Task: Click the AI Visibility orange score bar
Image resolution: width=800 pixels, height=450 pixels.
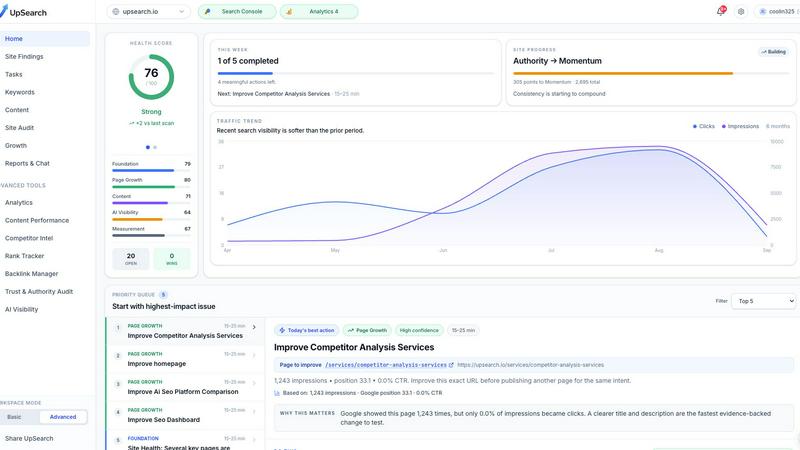Action: [151, 219]
